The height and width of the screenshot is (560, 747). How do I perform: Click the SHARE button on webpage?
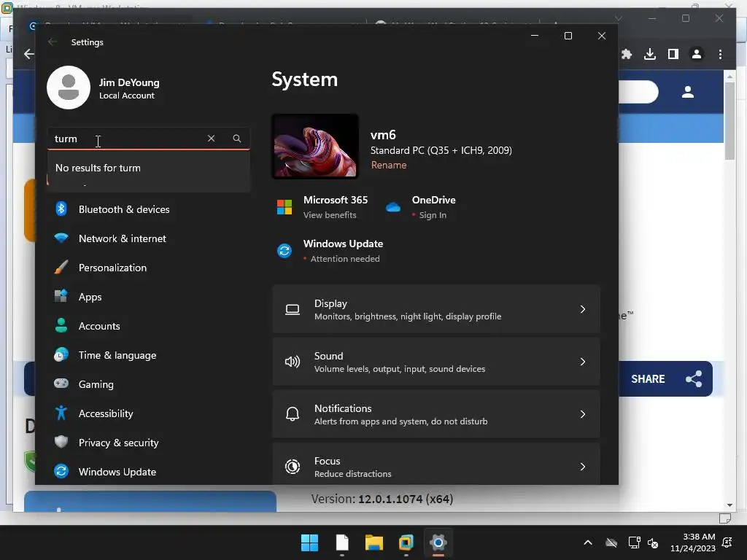pos(665,379)
